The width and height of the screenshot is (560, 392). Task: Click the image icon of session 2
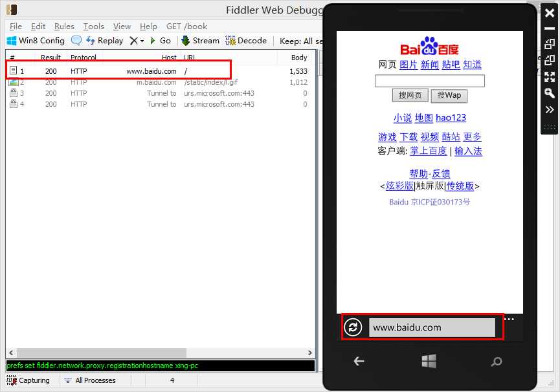(x=14, y=82)
